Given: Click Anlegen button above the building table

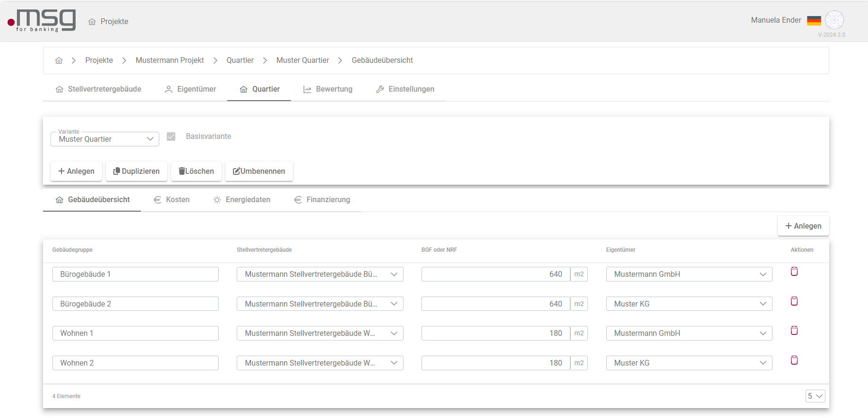Looking at the screenshot, I should [x=803, y=226].
